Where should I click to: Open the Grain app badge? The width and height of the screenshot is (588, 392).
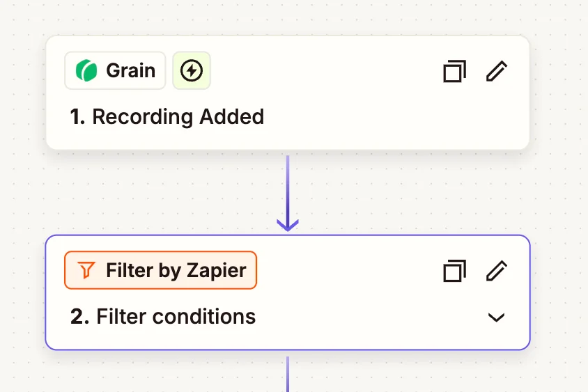[116, 71]
